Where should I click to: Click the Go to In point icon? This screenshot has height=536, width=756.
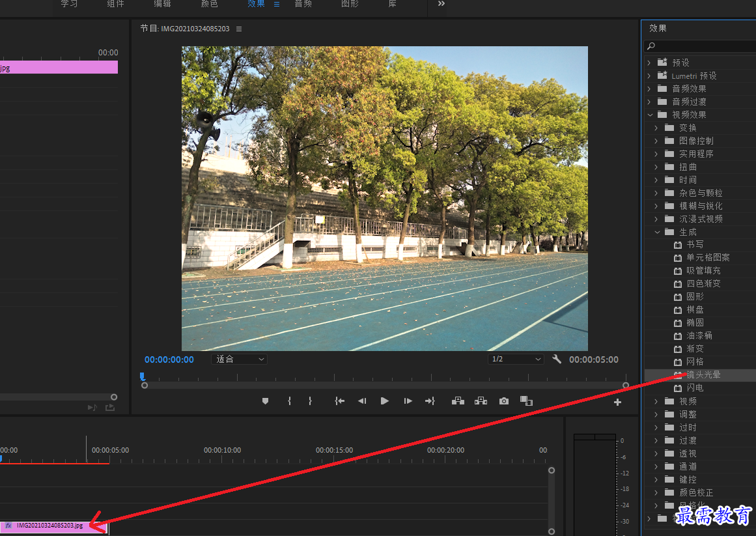point(339,401)
